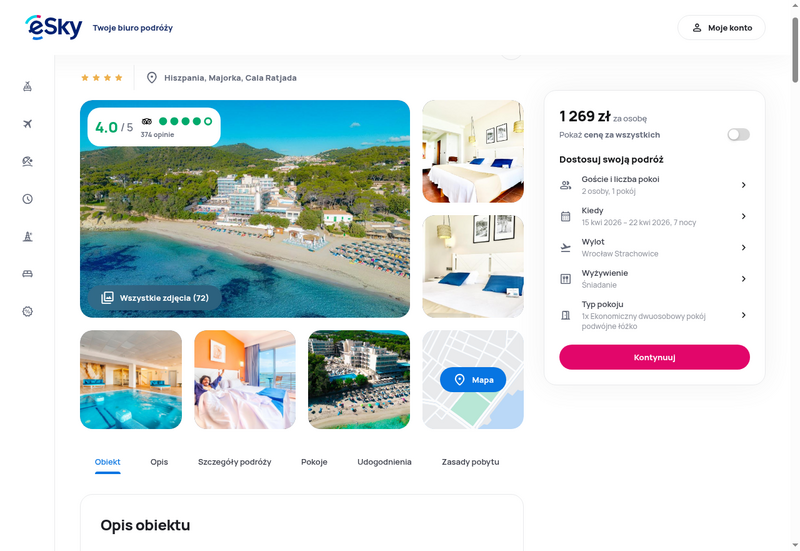Image resolution: width=800 pixels, height=551 pixels.
Task: Click the lighthouse icon in the sidebar
Action: coord(28,236)
